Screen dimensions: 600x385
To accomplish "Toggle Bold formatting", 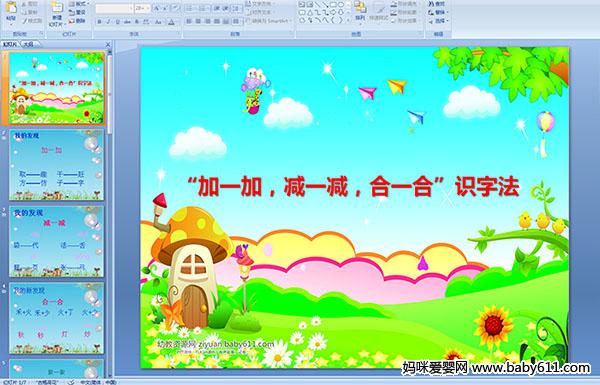I will pos(99,22).
